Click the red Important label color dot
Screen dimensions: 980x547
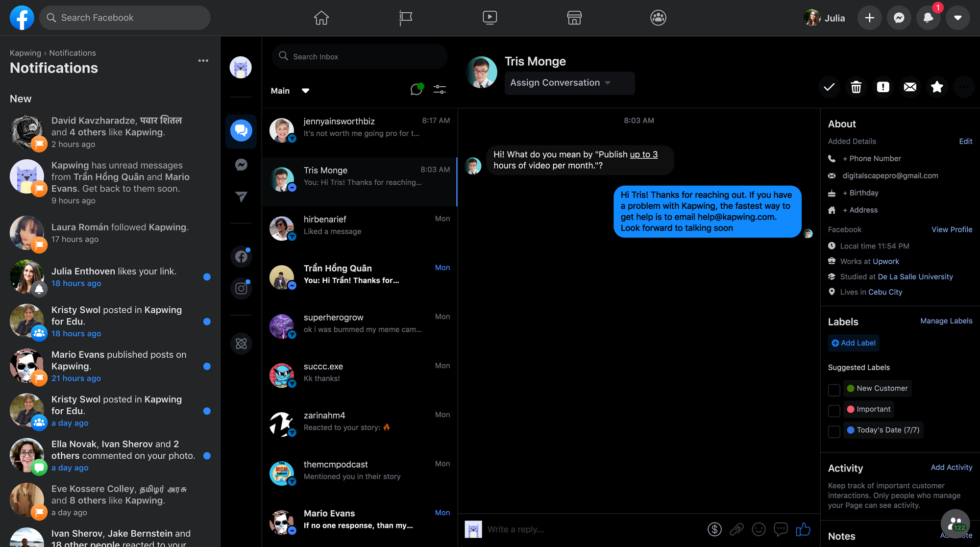click(851, 409)
